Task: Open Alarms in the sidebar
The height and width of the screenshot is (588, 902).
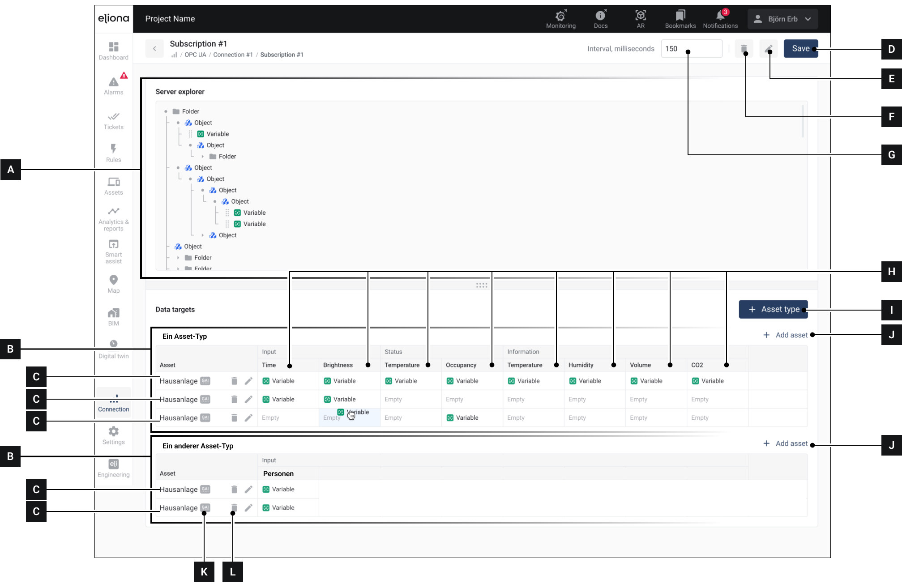Action: (114, 85)
